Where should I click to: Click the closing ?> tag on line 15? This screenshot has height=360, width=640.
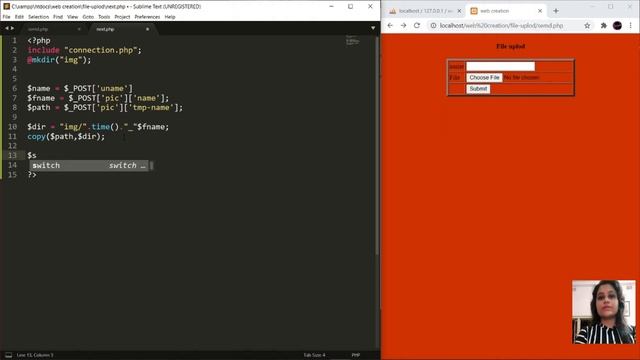(x=32, y=175)
